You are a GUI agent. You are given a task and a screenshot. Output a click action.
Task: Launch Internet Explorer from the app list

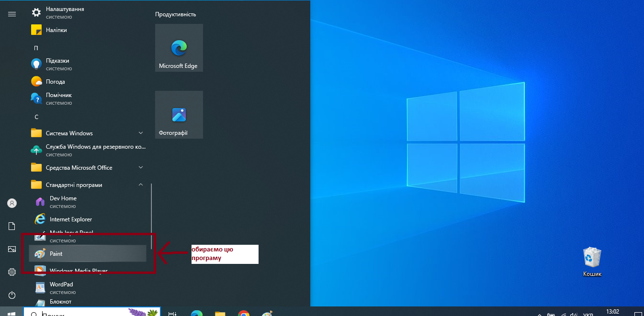point(70,219)
